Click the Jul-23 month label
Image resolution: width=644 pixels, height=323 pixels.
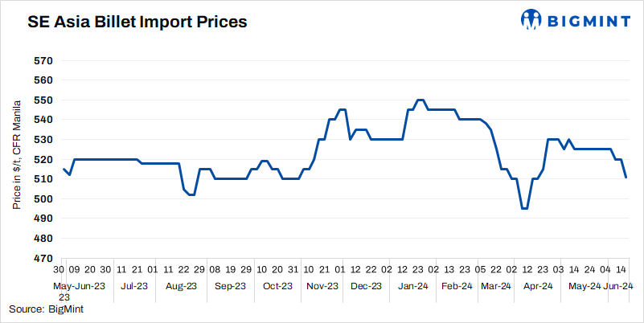(x=134, y=285)
